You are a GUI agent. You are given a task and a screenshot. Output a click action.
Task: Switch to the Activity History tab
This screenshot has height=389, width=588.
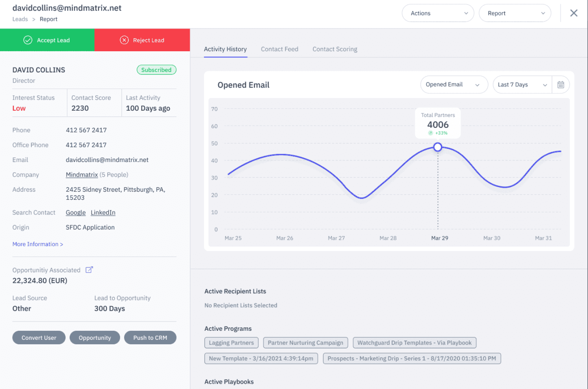[225, 49]
